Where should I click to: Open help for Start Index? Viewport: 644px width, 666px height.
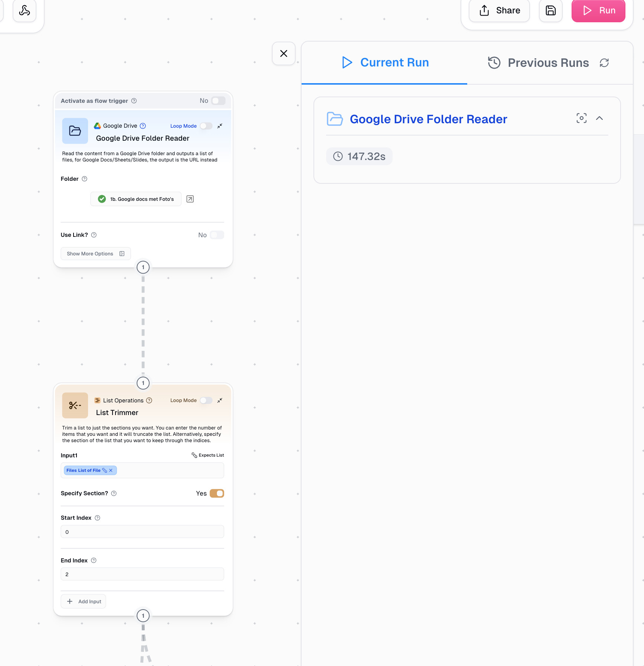tap(97, 518)
